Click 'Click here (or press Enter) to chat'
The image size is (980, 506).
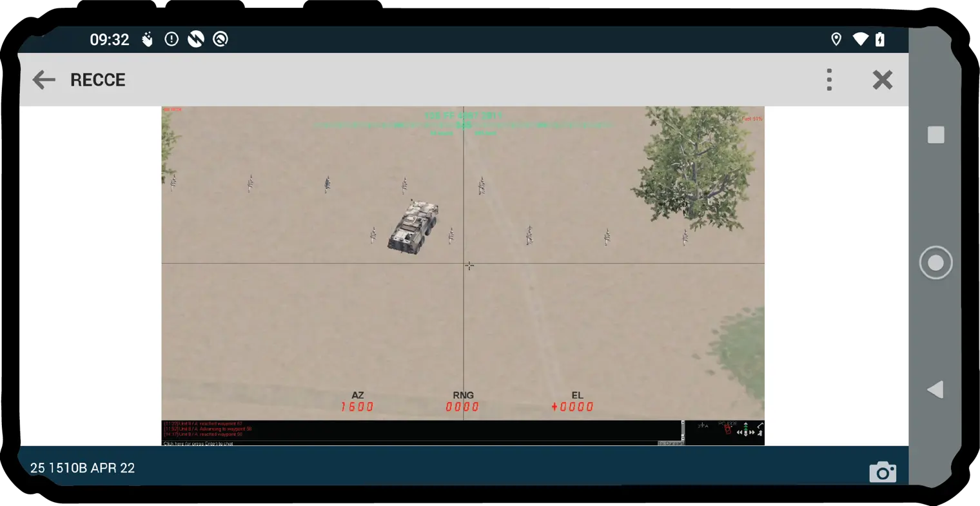(200, 443)
